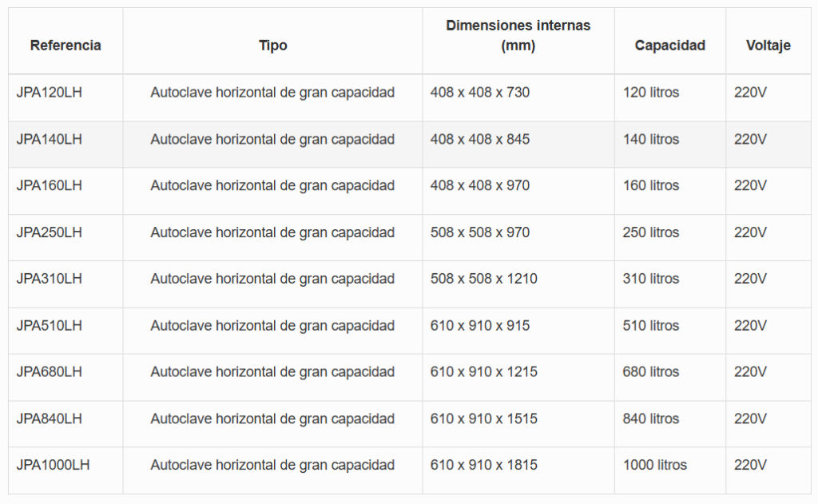Click the JPA680LH reference cell

[x=50, y=372]
